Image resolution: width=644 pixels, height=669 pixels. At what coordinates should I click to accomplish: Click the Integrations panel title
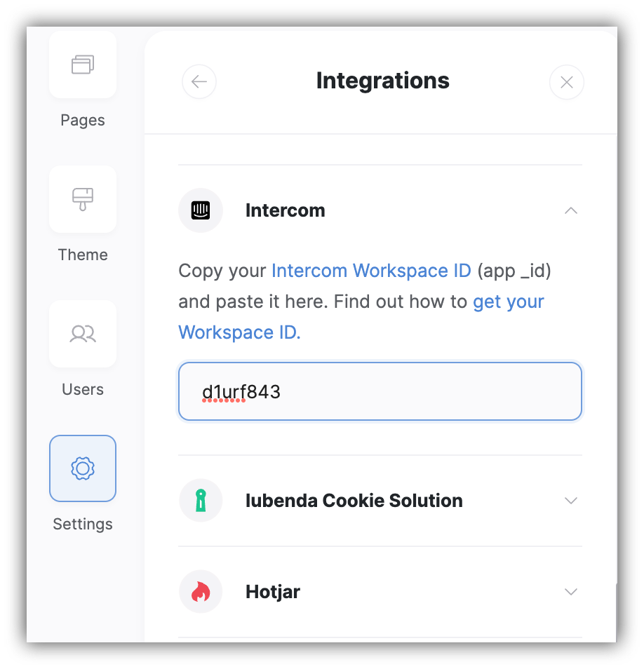tap(382, 80)
